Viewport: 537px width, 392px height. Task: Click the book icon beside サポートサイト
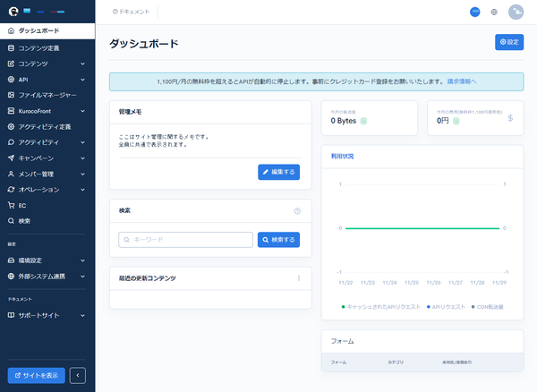[x=11, y=315]
